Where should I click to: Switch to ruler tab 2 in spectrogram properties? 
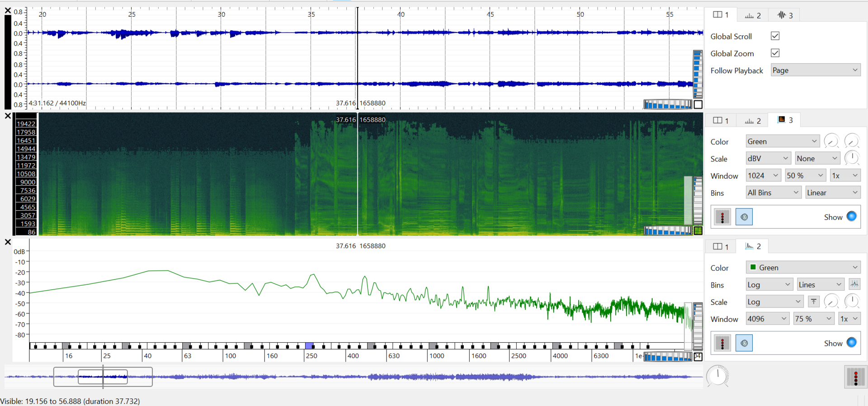pyautogui.click(x=753, y=120)
